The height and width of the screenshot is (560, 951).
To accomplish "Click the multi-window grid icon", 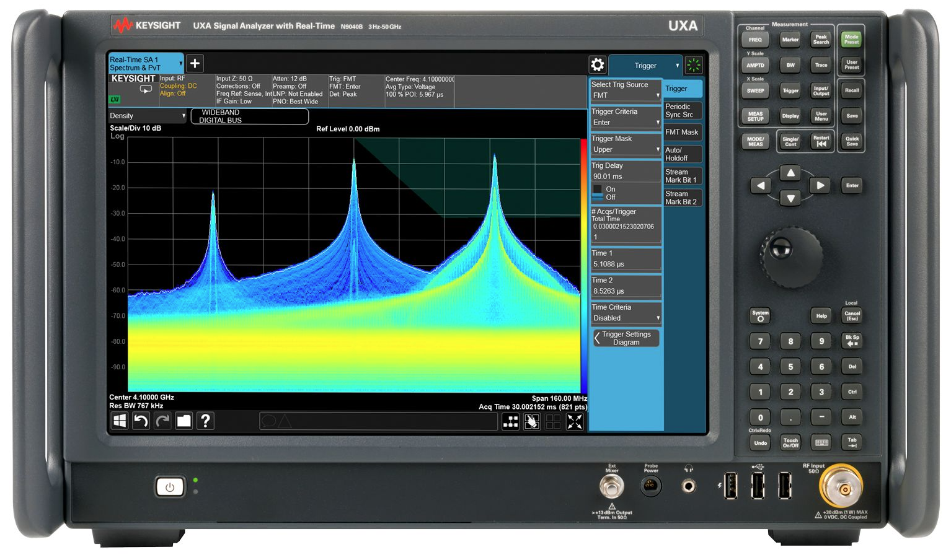I will coord(553,422).
